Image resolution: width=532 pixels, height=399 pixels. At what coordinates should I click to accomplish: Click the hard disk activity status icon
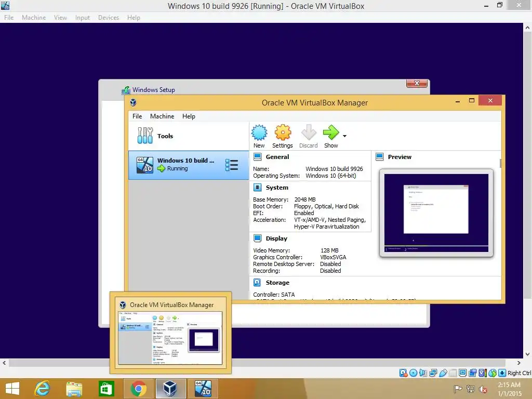pos(403,373)
